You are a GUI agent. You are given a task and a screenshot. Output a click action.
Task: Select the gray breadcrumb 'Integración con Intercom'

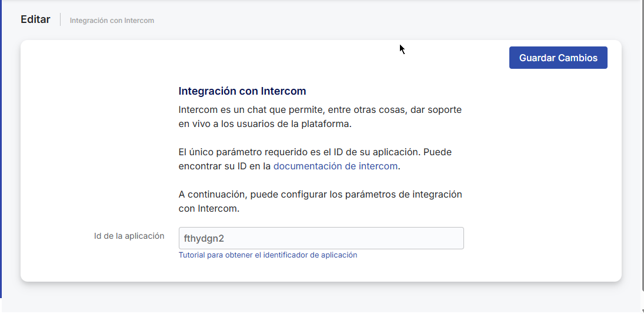click(x=112, y=21)
